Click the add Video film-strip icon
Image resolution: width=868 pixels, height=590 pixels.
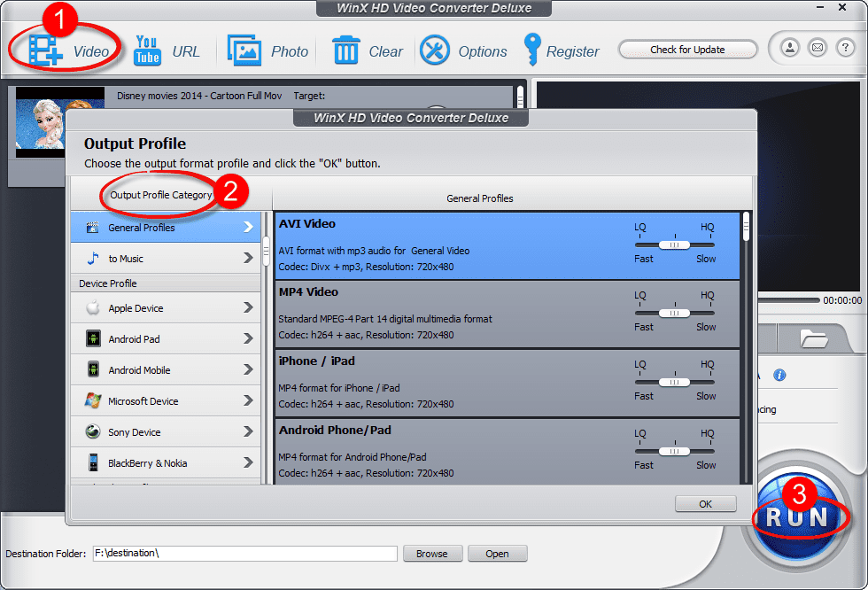[x=45, y=50]
